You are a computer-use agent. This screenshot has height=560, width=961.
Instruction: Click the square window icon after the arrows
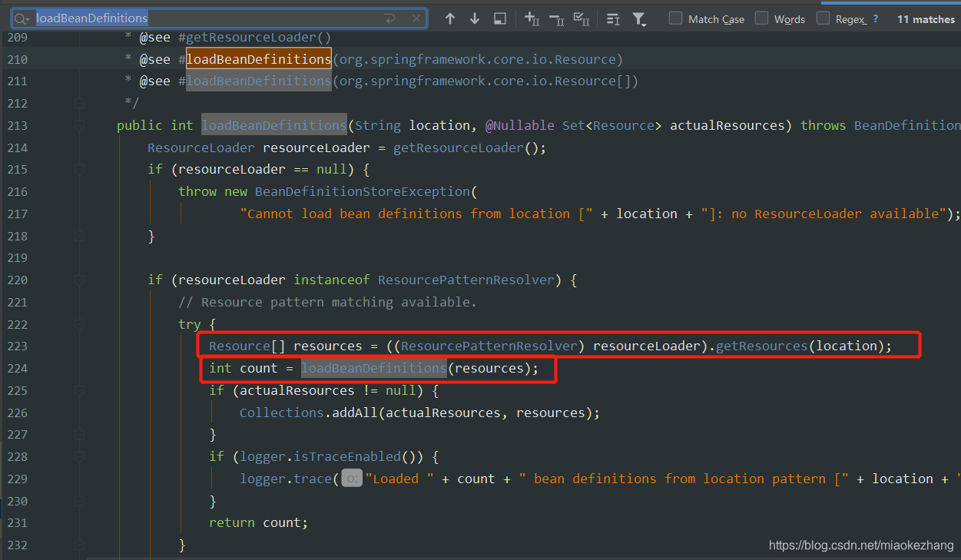(499, 18)
